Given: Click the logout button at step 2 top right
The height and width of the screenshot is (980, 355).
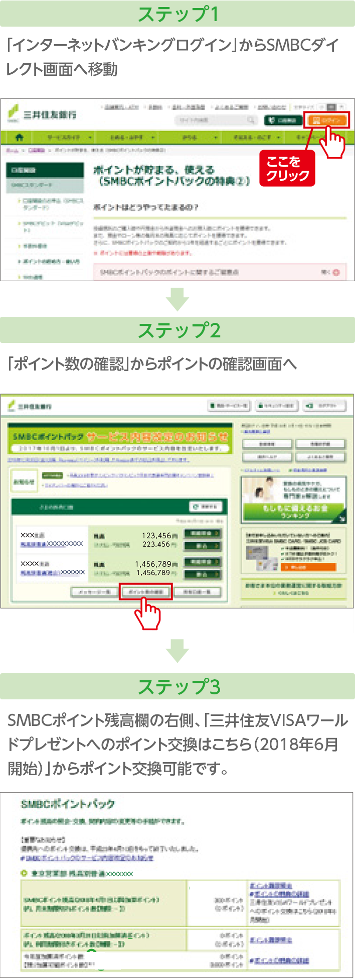Looking at the screenshot, I should click(324, 405).
